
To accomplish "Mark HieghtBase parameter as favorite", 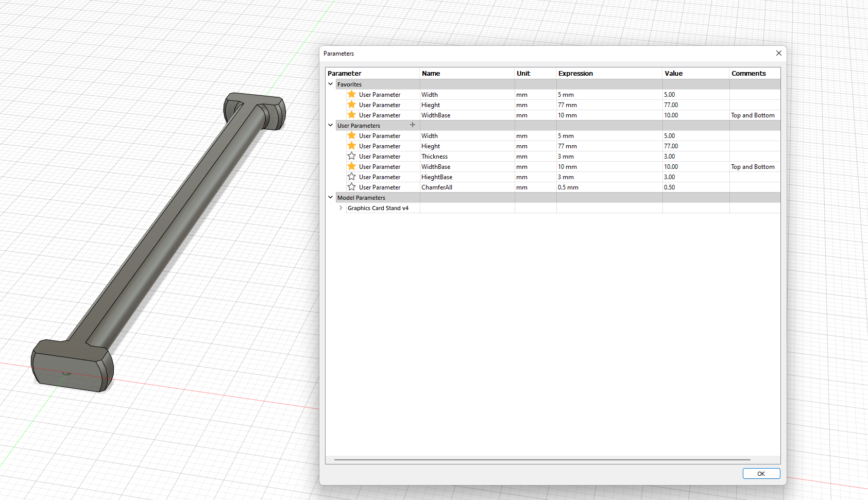I will click(352, 177).
